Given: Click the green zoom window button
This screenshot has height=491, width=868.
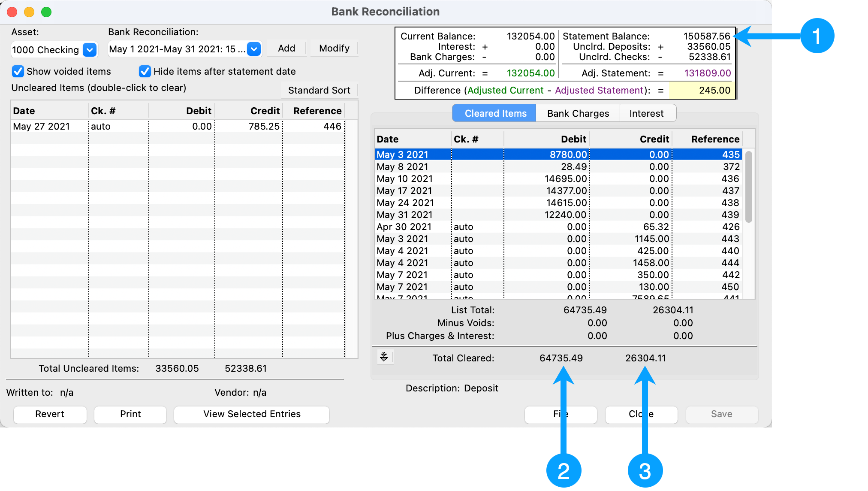Looking at the screenshot, I should tap(46, 12).
